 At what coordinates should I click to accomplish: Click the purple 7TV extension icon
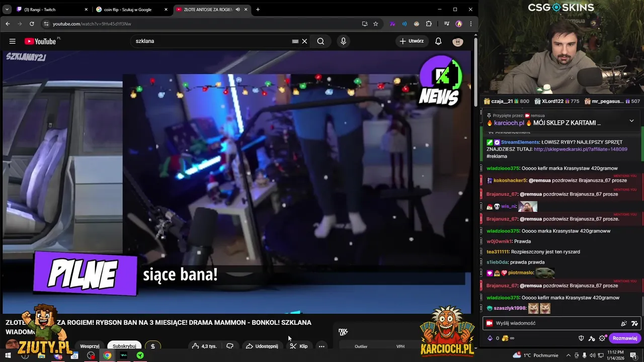(392, 24)
